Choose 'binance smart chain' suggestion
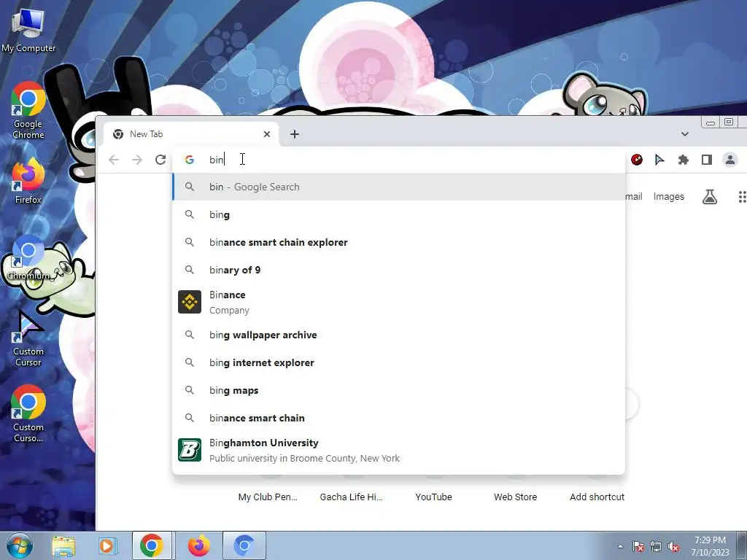This screenshot has width=747, height=560. pyautogui.click(x=399, y=418)
